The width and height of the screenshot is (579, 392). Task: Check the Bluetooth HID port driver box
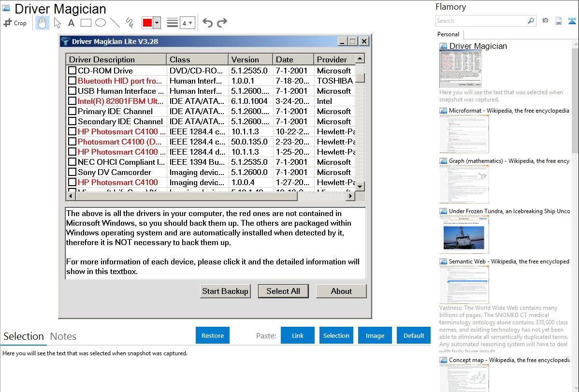(72, 81)
